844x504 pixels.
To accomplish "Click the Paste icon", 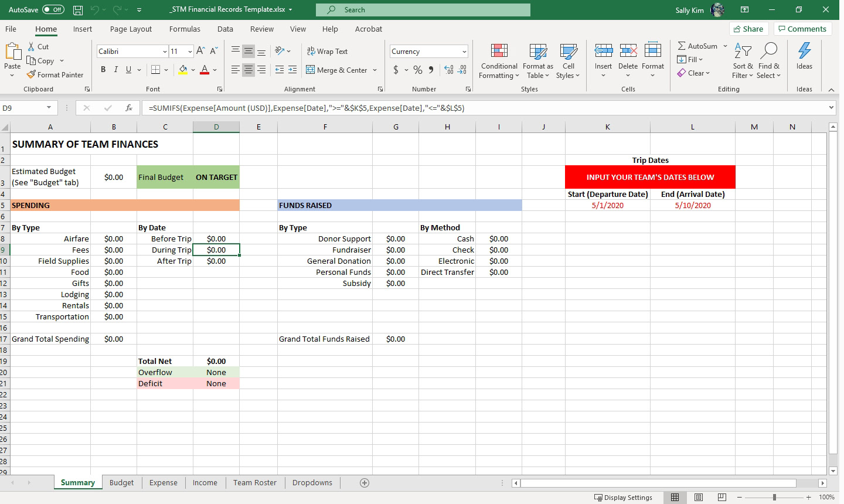I will coord(12,53).
